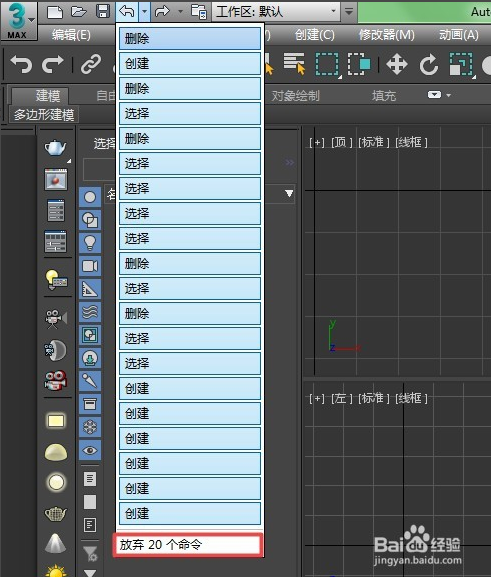
Task: Toggle display of shapes filter
Action: [90, 220]
